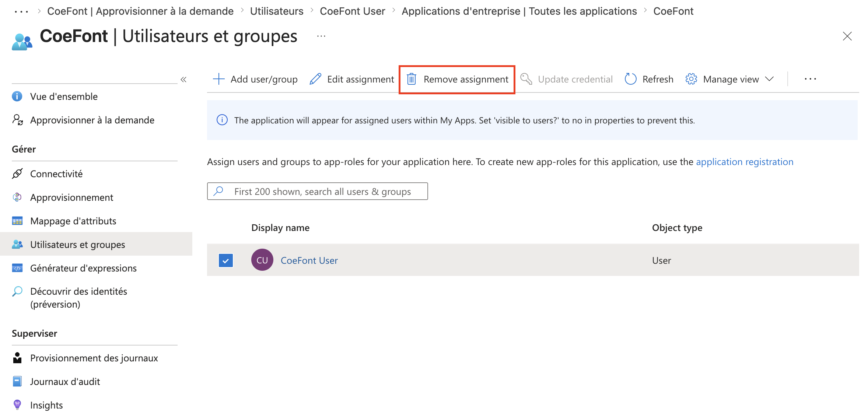Click the Découvrir des identités magnifier icon
Viewport: 868px width, 417px height.
(17, 292)
